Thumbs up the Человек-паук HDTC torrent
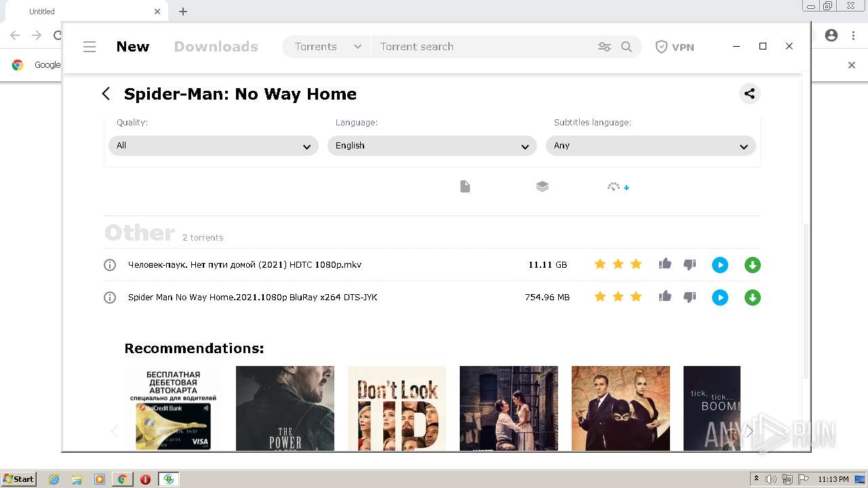The width and height of the screenshot is (868, 488). 665,264
